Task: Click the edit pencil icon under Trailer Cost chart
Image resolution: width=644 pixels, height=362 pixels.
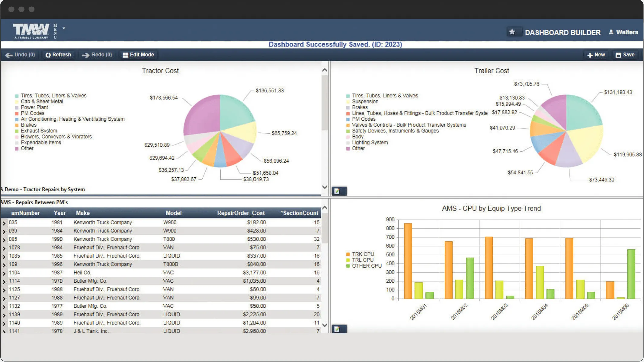Action: click(339, 191)
